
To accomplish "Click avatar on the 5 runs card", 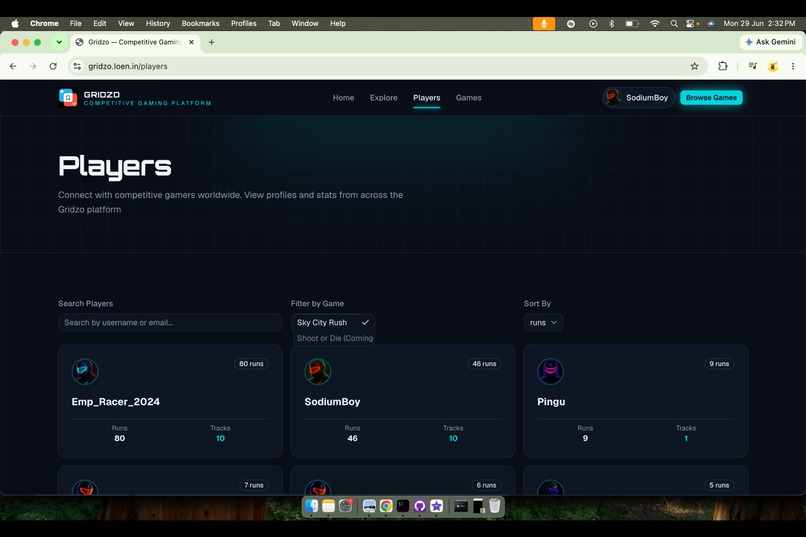I will point(551,487).
